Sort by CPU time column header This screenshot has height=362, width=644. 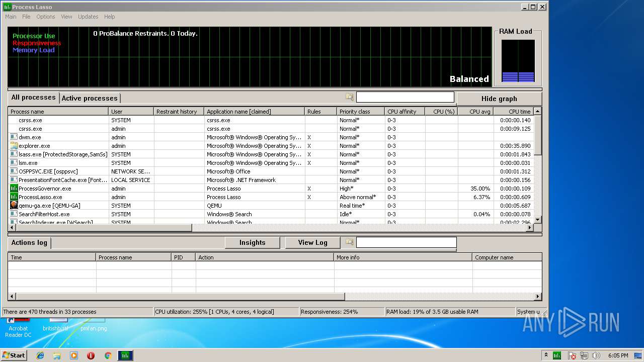(514, 112)
